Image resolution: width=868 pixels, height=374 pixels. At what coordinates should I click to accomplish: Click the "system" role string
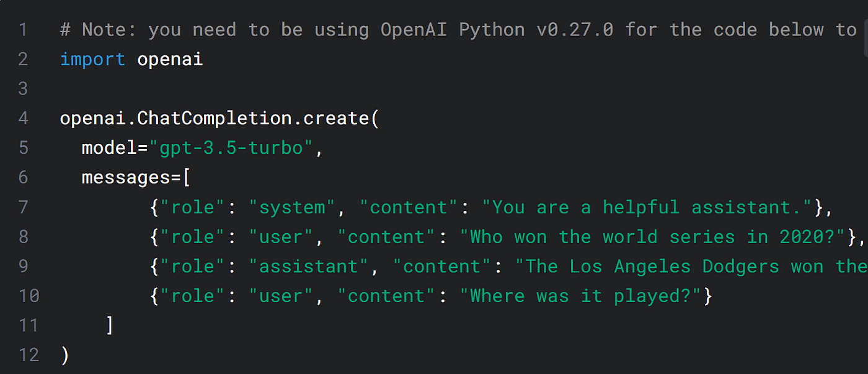292,208
